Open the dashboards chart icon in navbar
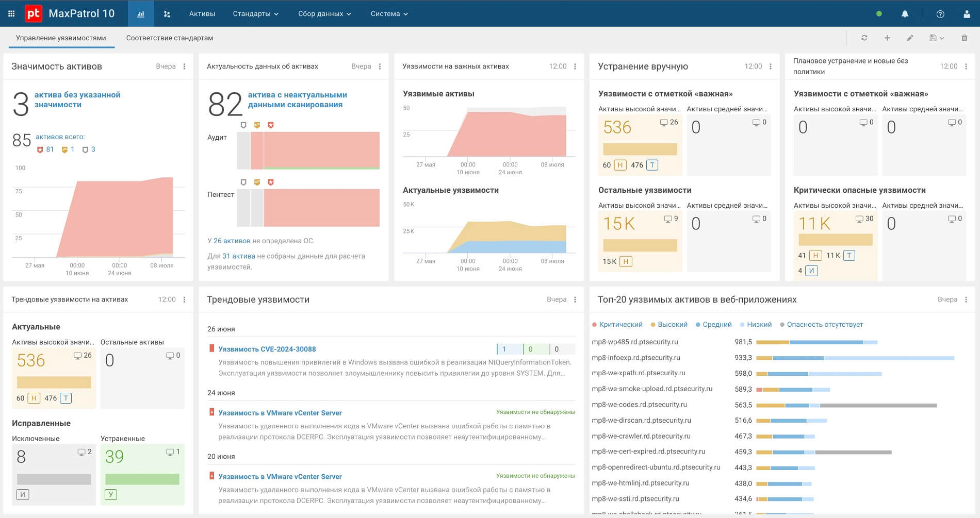Screen dimensions: 980x518 pyautogui.click(x=140, y=14)
